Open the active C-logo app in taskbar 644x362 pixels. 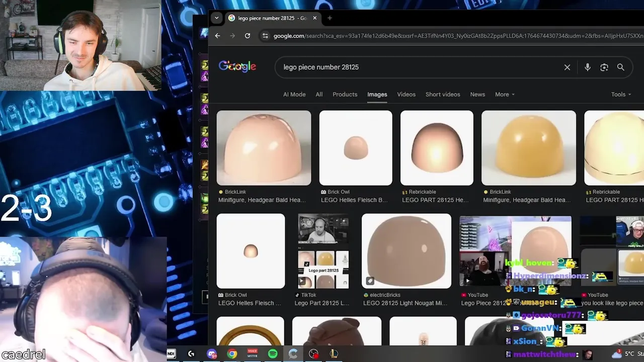coord(293,354)
